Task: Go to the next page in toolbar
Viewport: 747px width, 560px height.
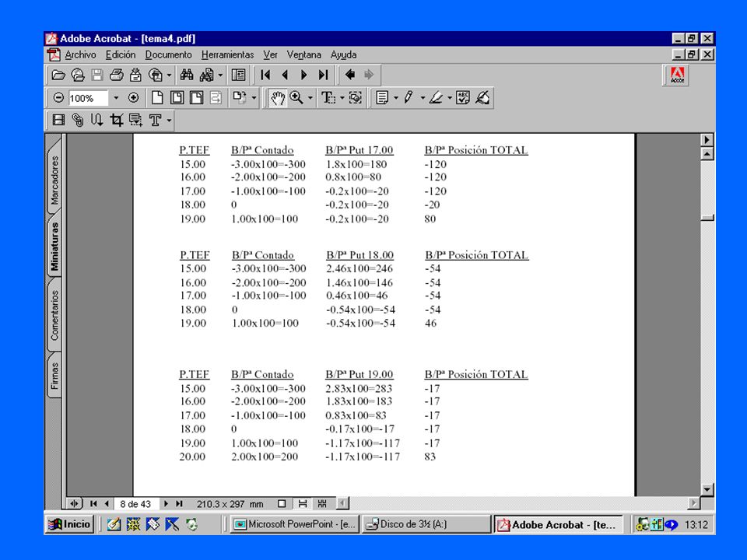Action: [x=304, y=75]
